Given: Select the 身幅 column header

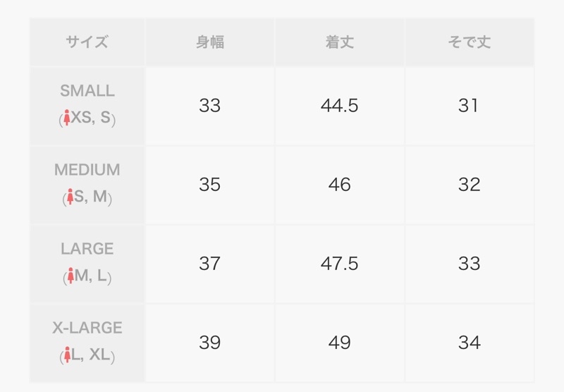Looking at the screenshot, I should 210,42.
